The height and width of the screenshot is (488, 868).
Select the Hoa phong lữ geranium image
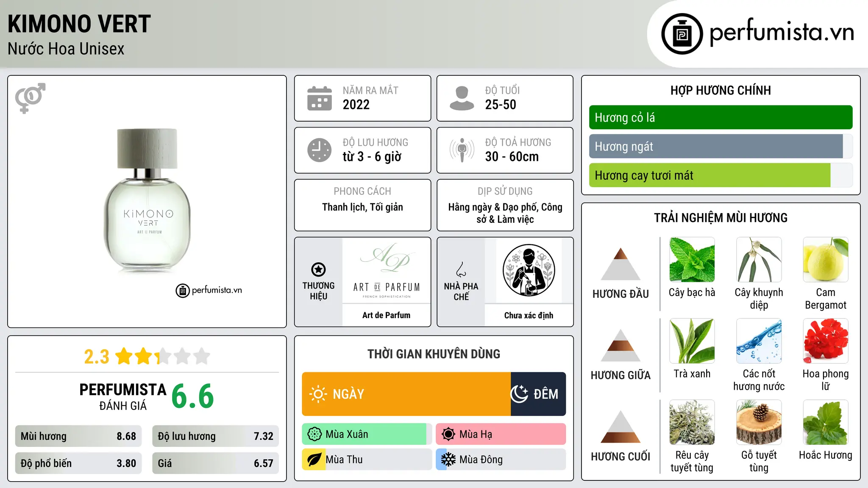click(x=826, y=341)
